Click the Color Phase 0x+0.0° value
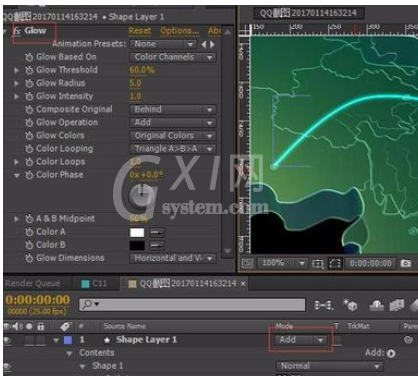Viewport: 418px width, 376px height. click(146, 175)
